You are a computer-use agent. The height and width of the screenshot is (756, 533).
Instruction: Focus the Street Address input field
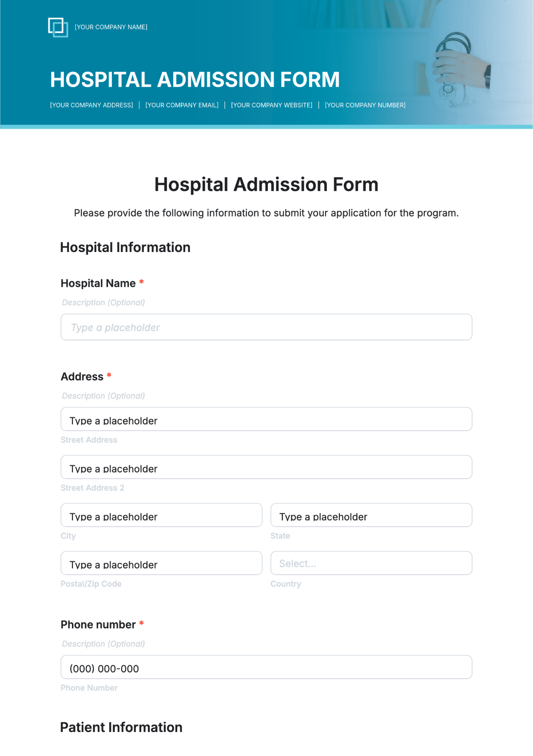pyautogui.click(x=266, y=419)
